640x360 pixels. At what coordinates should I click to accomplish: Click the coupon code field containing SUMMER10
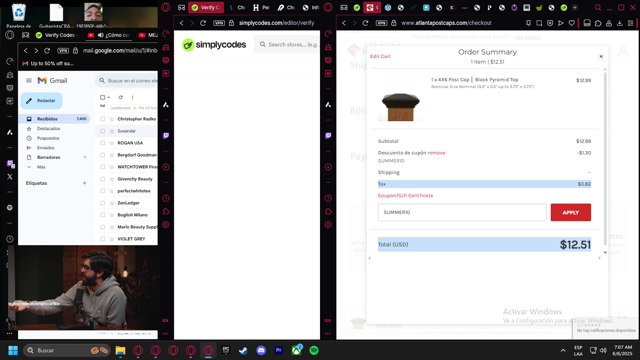462,212
